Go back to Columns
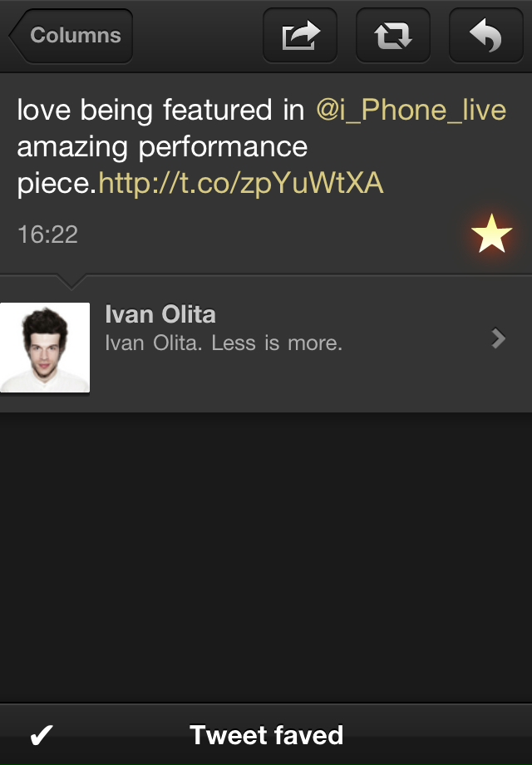532x765 pixels. coord(71,36)
